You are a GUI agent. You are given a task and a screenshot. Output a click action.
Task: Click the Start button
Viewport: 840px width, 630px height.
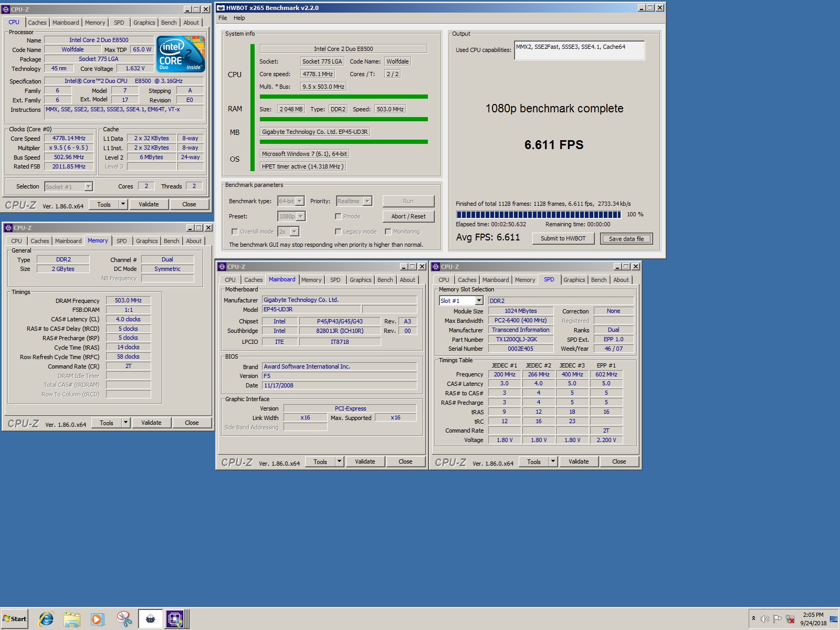15,619
